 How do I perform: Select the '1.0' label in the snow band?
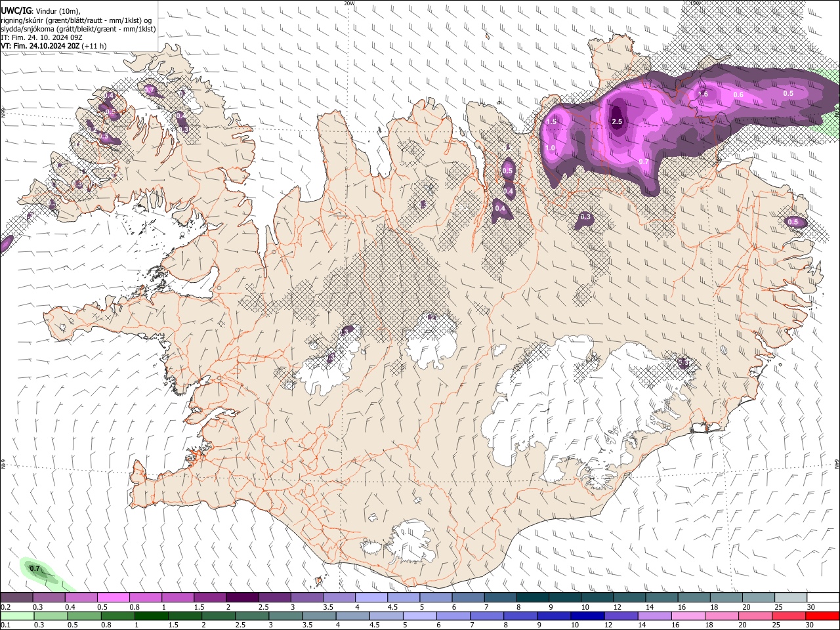550,148
